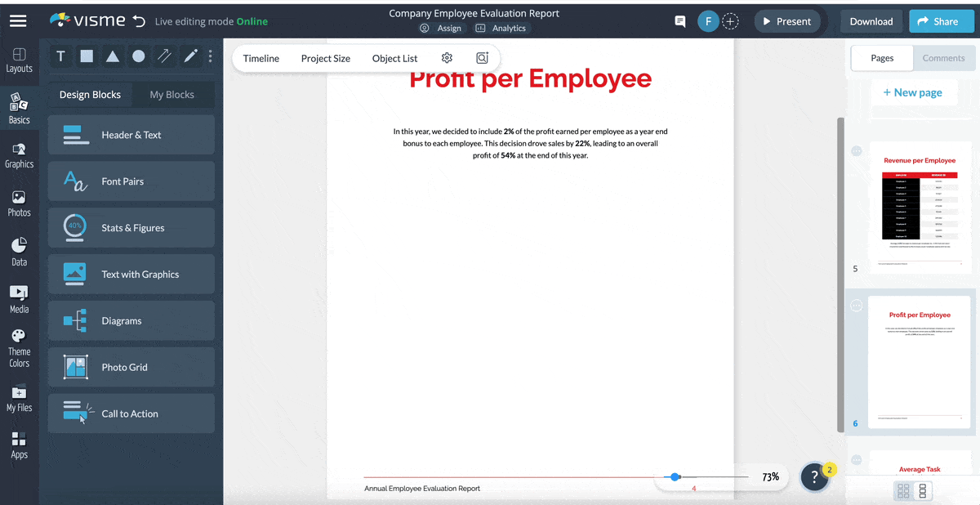The height and width of the screenshot is (505, 980).
Task: Select the Text tool
Action: tap(60, 56)
